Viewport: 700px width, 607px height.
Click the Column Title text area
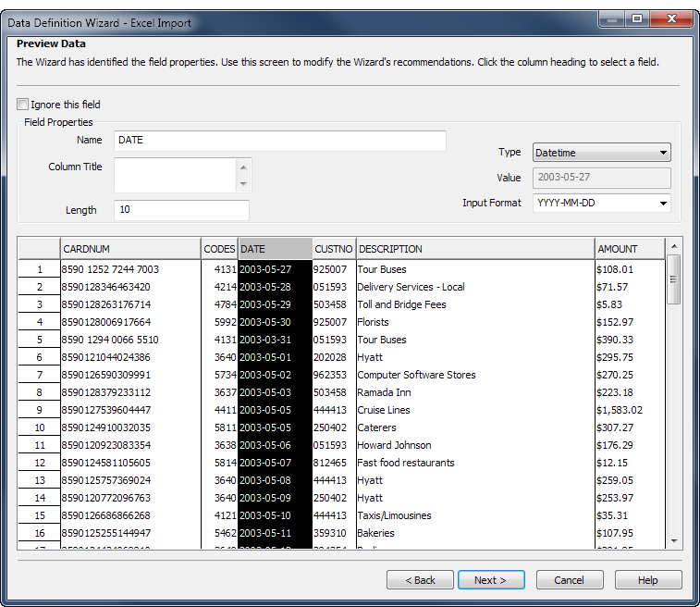point(176,175)
